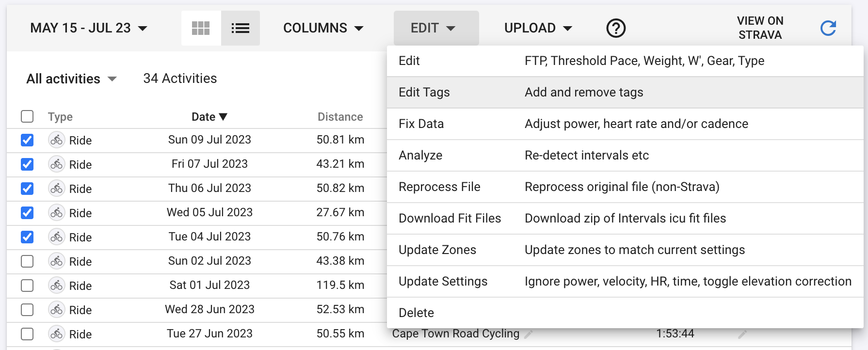Click the refresh icon beside View on Strava
This screenshot has width=868, height=350.
(828, 28)
